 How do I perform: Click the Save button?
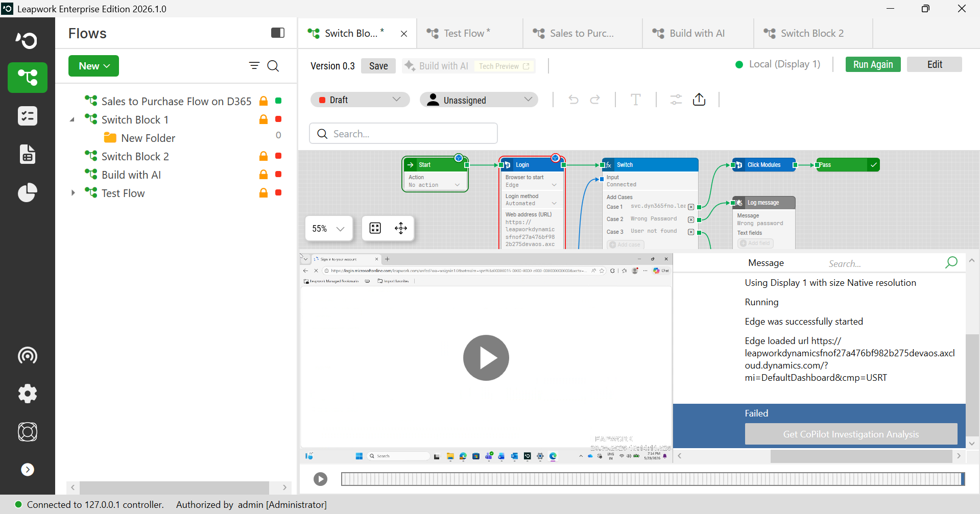pos(378,66)
